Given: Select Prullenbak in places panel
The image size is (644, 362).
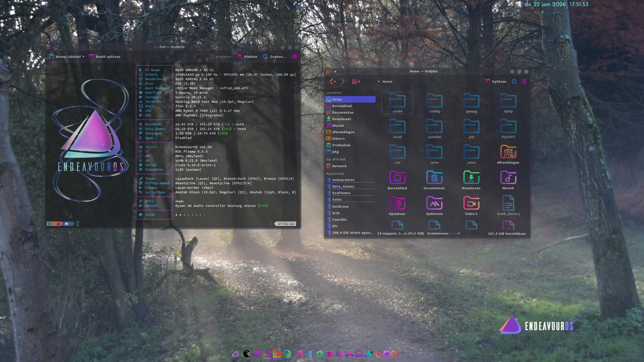Looking at the screenshot, I should point(341,145).
